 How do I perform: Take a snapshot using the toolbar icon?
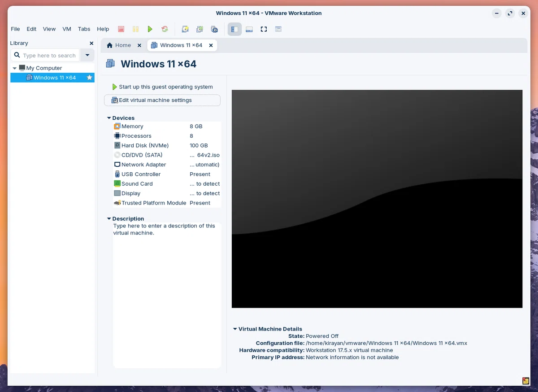pyautogui.click(x=185, y=29)
